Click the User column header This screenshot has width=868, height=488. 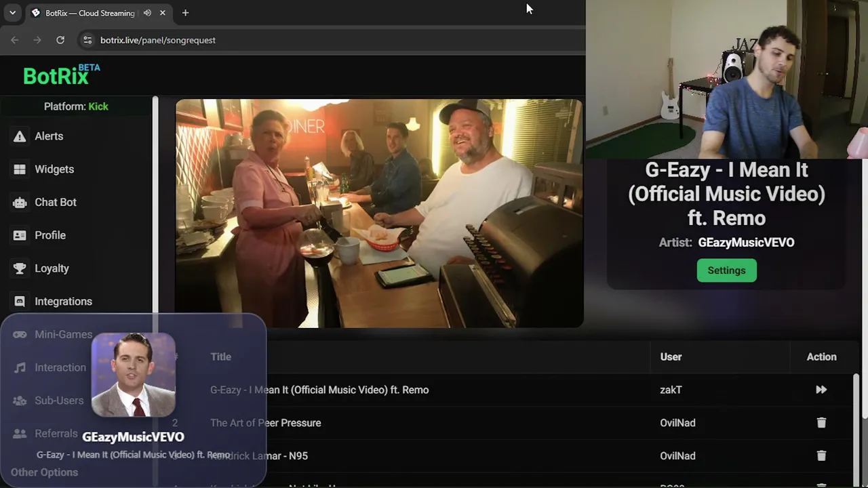tap(671, 357)
